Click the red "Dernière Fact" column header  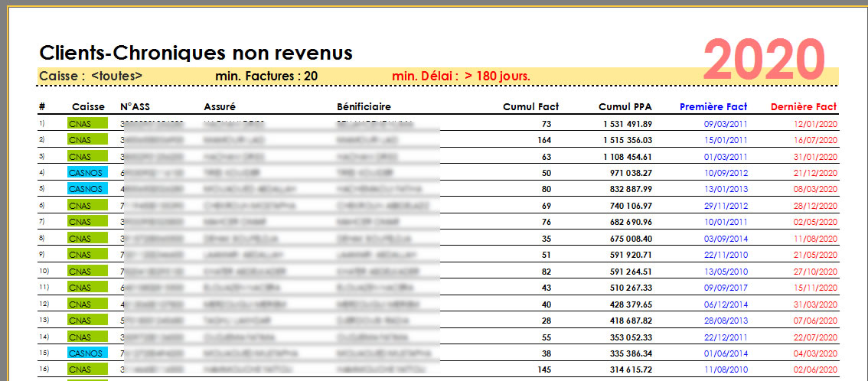[804, 107]
